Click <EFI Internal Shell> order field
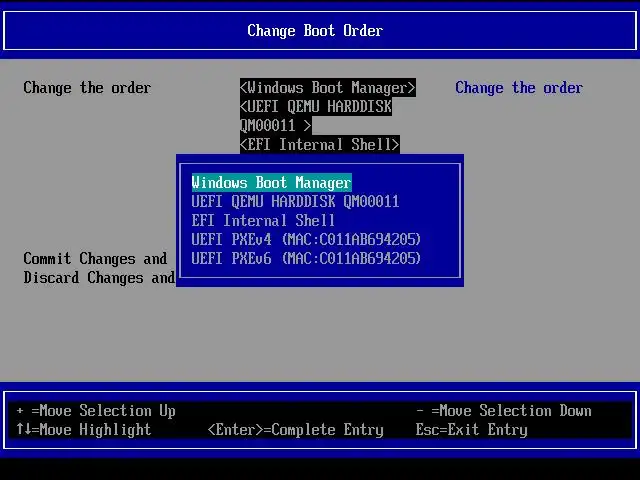This screenshot has height=480, width=640. click(320, 144)
